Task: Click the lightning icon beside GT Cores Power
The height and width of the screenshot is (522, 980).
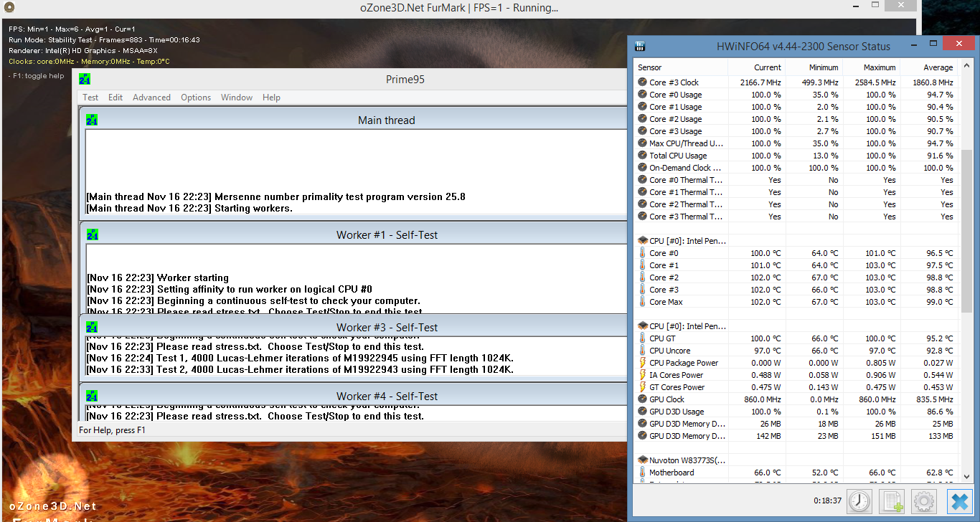Action: click(642, 387)
